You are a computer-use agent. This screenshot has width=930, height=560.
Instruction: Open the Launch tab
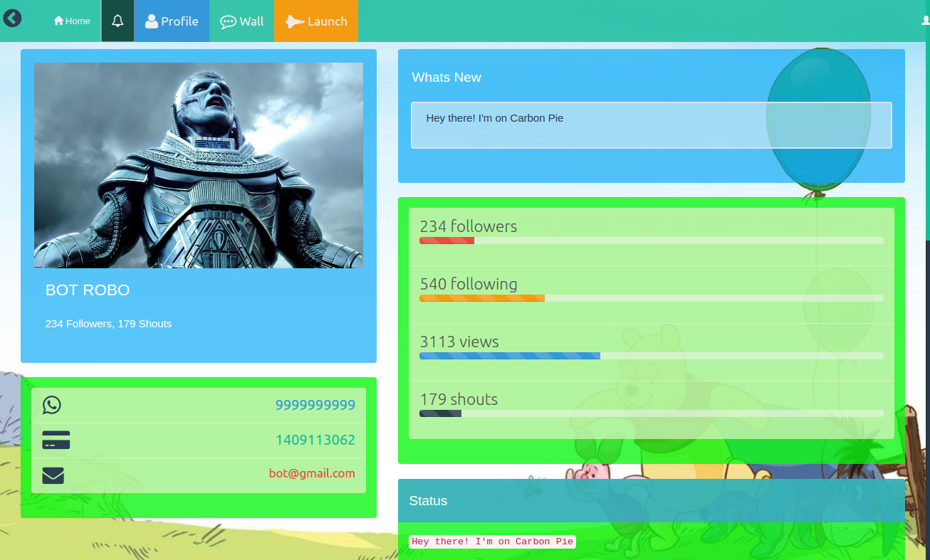pos(316,21)
